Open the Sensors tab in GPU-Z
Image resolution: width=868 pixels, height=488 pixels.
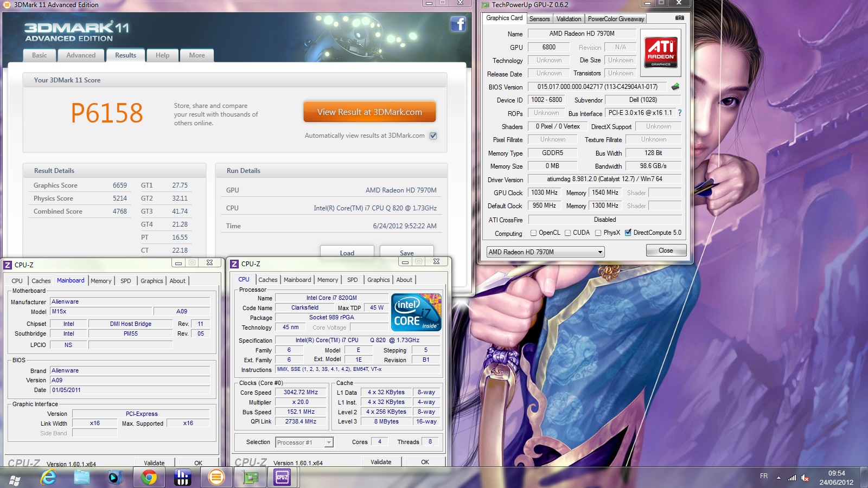pos(540,18)
